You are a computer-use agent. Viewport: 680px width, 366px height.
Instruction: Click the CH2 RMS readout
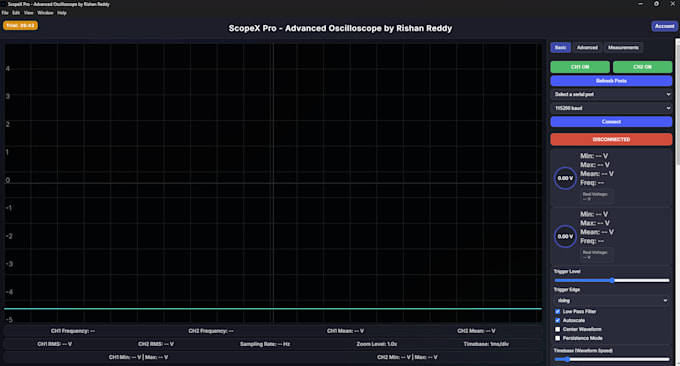click(156, 344)
